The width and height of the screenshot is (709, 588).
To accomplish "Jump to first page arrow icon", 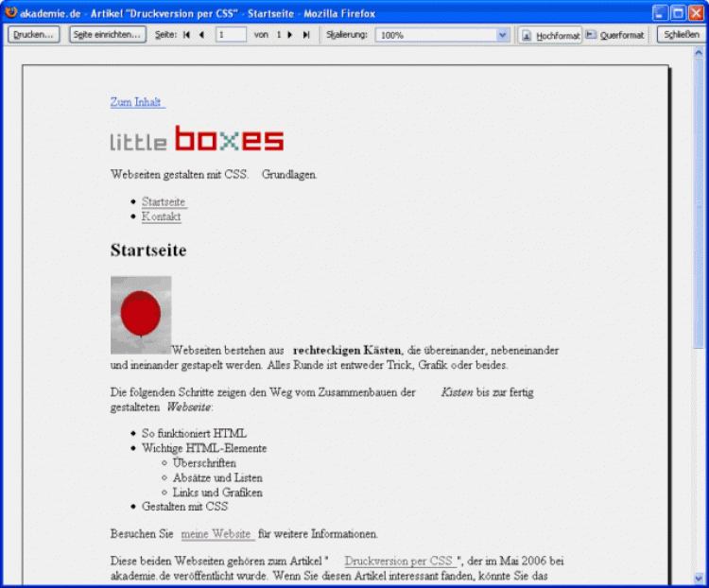I will click(186, 35).
